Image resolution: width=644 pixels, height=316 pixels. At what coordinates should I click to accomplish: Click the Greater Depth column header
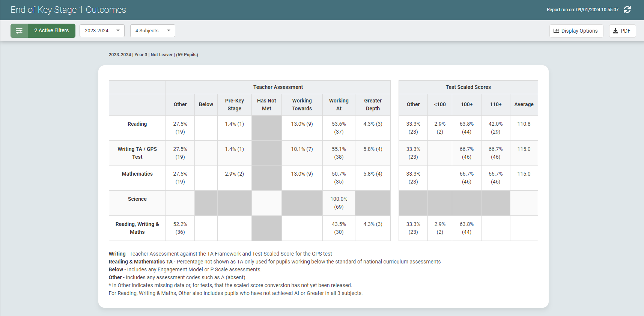[373, 104]
